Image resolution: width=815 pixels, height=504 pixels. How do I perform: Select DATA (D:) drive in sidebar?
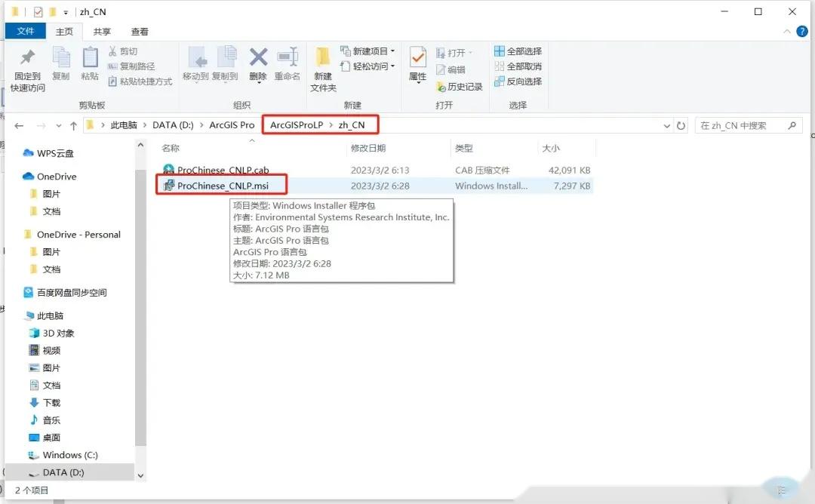click(x=63, y=472)
